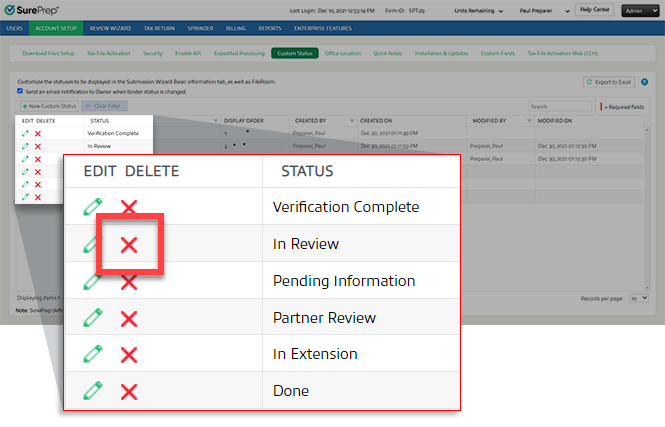Open the Help Center
This screenshot has height=427, width=665.
pos(593,11)
